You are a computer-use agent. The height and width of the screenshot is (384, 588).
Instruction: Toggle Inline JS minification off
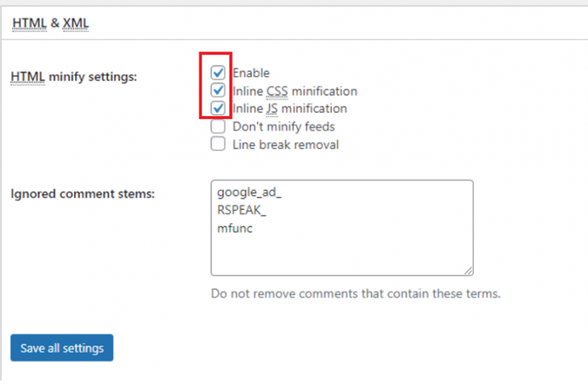pyautogui.click(x=218, y=108)
